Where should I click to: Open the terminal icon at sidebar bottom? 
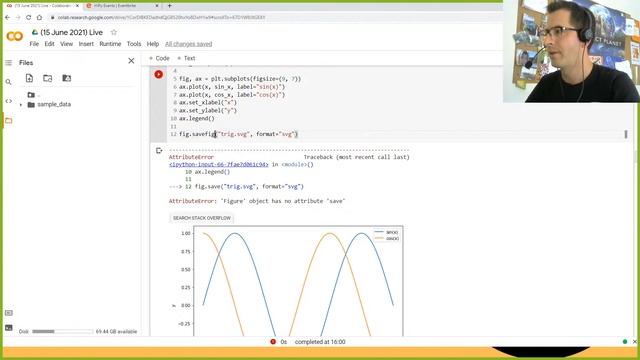coord(9,328)
